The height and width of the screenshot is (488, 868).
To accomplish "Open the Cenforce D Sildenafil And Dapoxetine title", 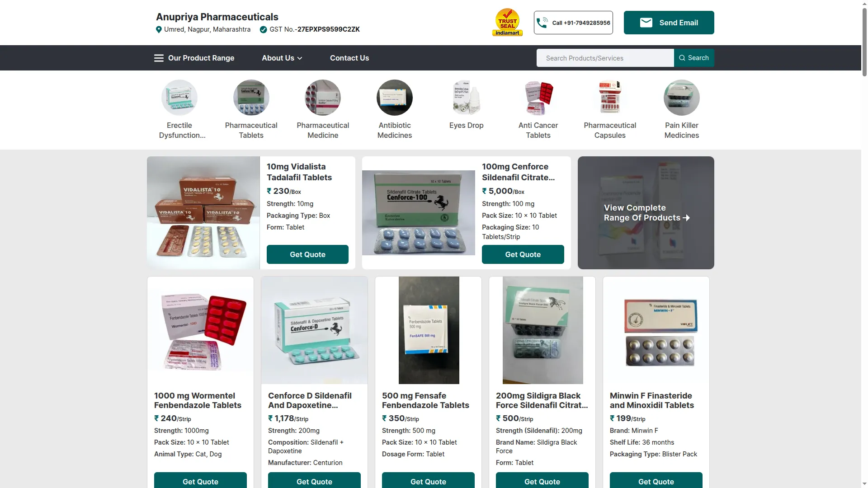I will pyautogui.click(x=310, y=400).
